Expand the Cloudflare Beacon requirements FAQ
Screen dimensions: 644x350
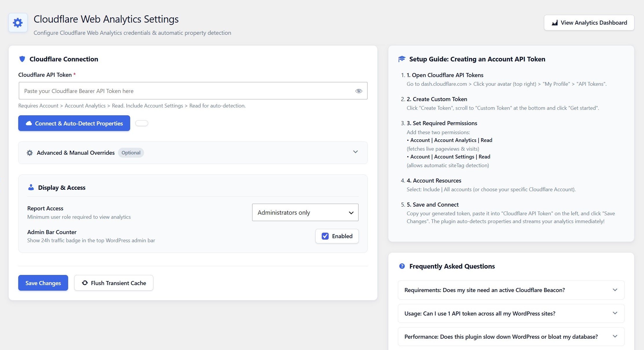[x=511, y=290]
